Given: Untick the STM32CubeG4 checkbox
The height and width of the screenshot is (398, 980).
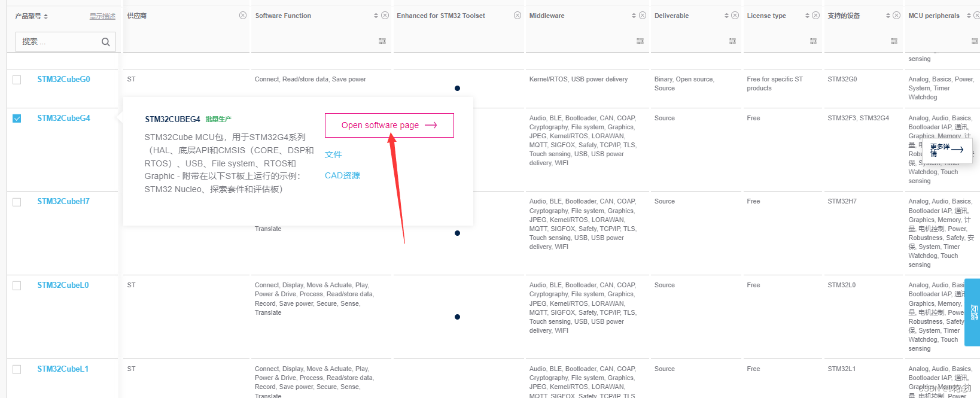Looking at the screenshot, I should click(17, 119).
